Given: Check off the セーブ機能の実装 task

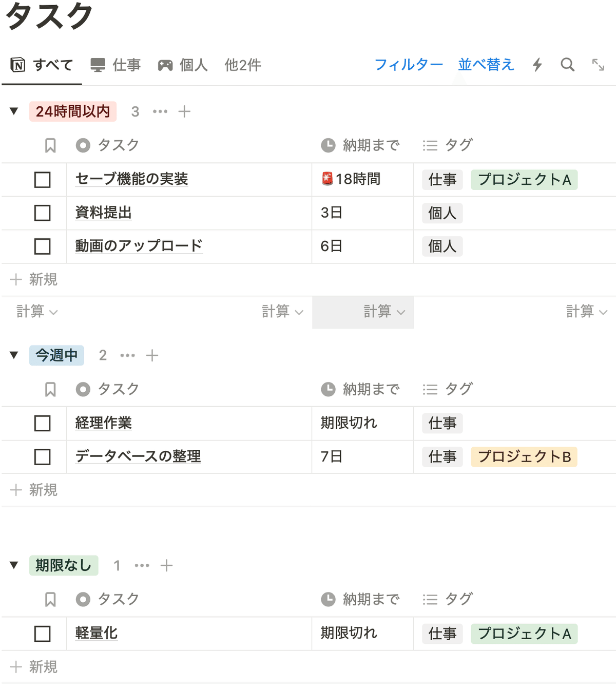Looking at the screenshot, I should pyautogui.click(x=42, y=180).
